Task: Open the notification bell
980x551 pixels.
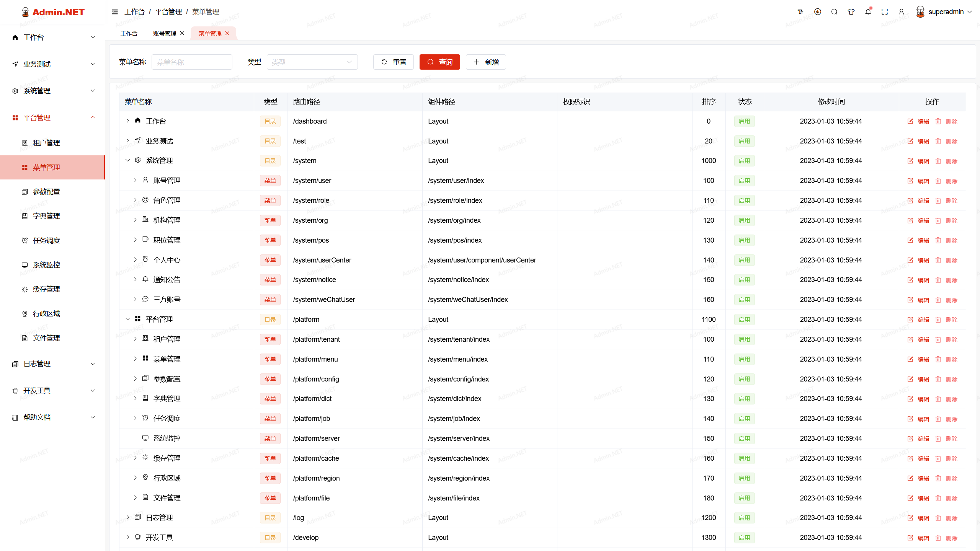Action: pos(868,12)
